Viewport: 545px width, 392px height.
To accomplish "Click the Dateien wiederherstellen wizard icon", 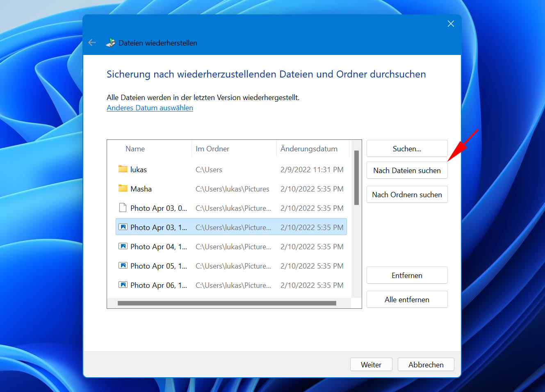I will click(111, 43).
